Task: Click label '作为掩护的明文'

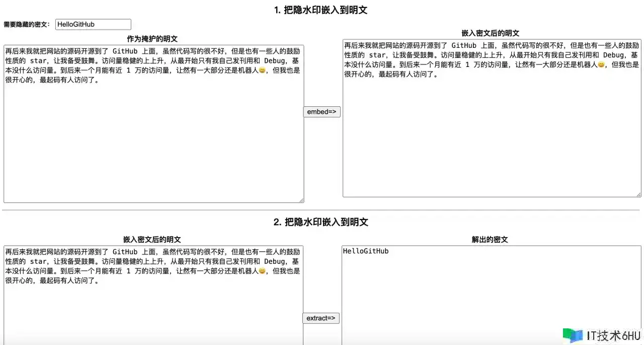Action: click(x=152, y=39)
